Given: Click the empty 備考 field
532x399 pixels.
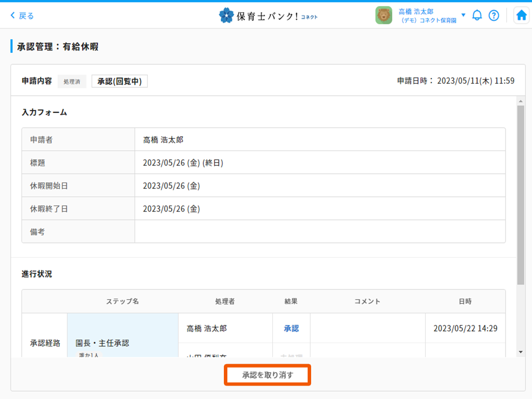Looking at the screenshot, I should [320, 232].
